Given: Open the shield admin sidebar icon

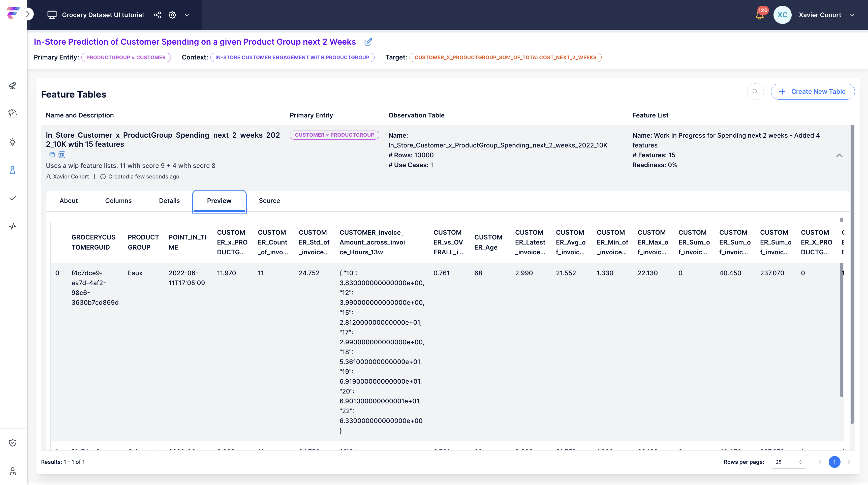Looking at the screenshot, I should click(x=12, y=443).
